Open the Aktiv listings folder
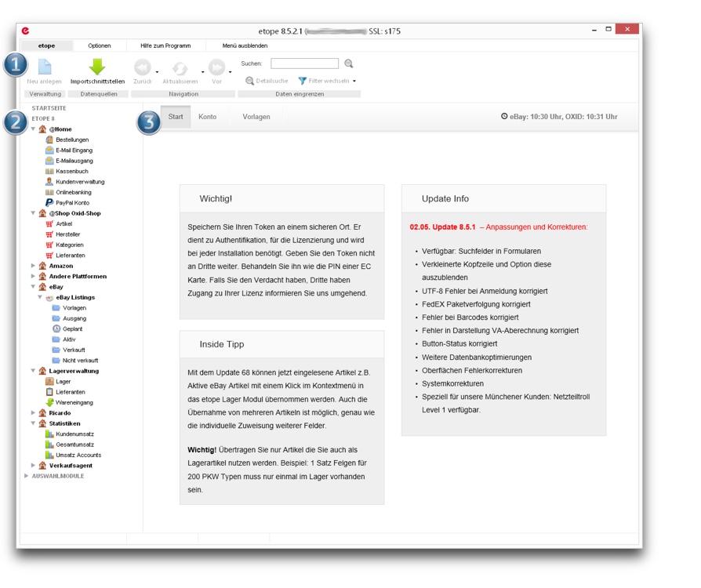701x588 pixels. [69, 339]
